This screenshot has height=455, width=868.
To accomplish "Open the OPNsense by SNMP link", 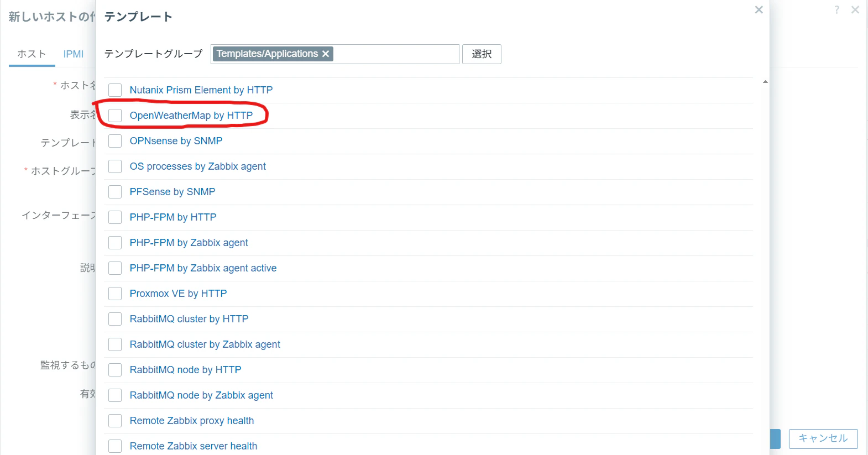I will (x=176, y=141).
